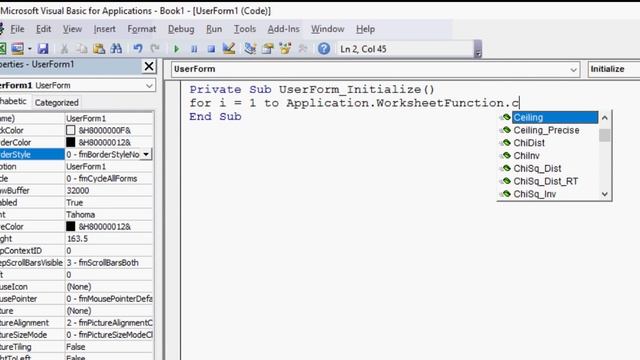Image resolution: width=640 pixels, height=360 pixels.
Task: Select Ceiling_Precise in the autocomplete list
Action: coord(548,130)
